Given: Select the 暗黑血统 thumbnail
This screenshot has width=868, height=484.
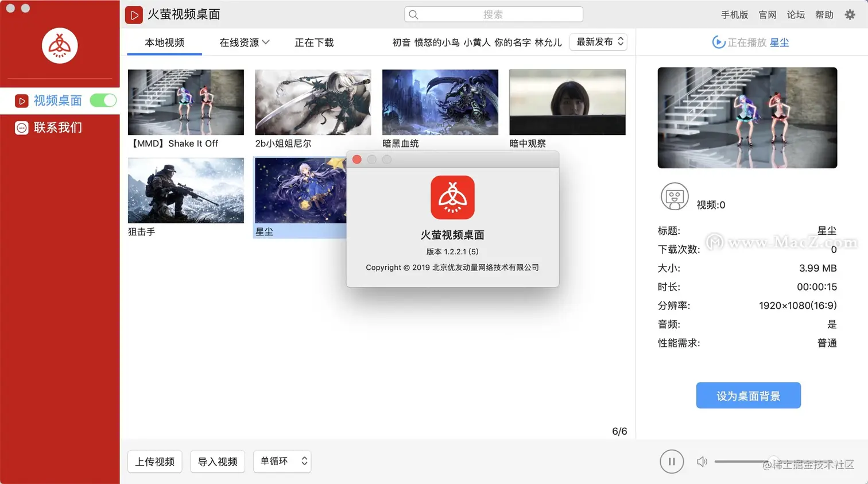Looking at the screenshot, I should [440, 102].
